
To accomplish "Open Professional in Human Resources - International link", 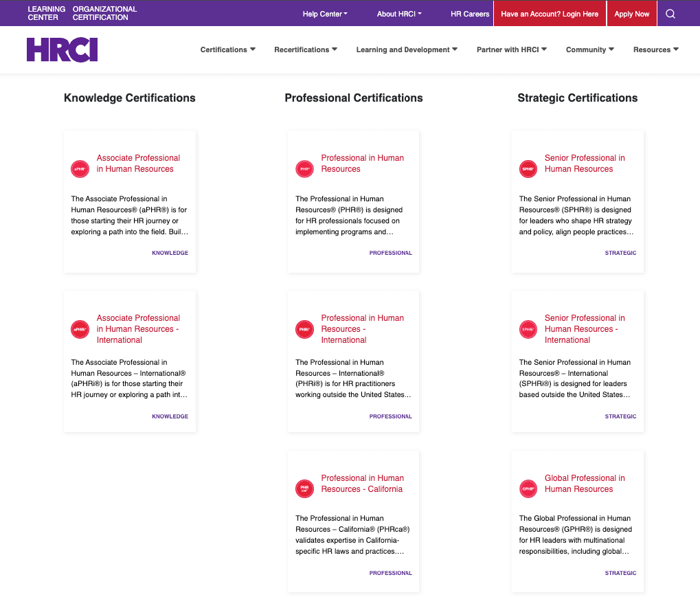I will [363, 329].
